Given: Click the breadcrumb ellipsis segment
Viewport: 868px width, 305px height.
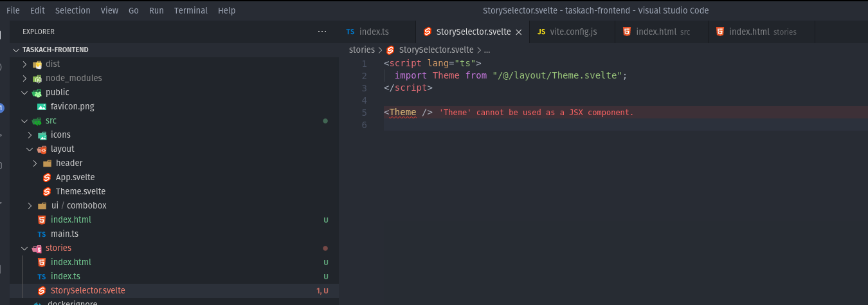Looking at the screenshot, I should pyautogui.click(x=487, y=50).
